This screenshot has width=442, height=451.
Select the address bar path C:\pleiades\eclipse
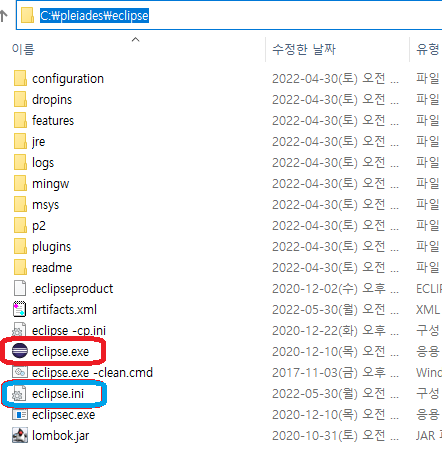[x=94, y=16]
